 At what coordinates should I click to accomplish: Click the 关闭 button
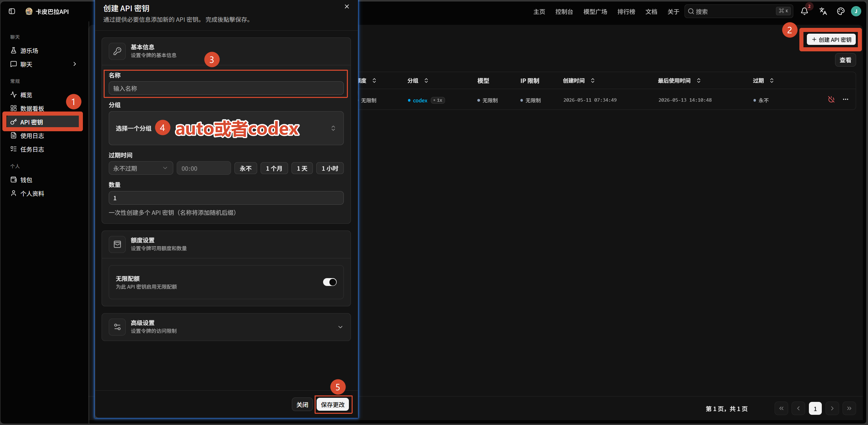click(302, 405)
